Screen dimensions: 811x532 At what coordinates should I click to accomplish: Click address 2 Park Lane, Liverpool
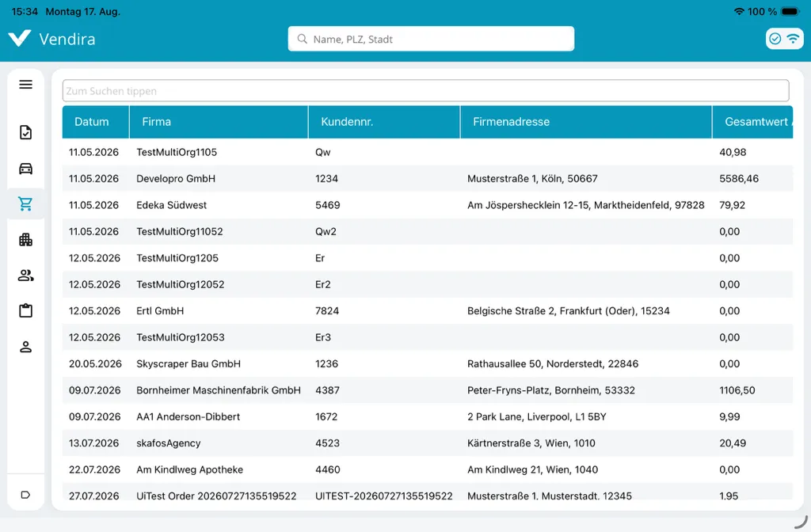[x=536, y=416]
